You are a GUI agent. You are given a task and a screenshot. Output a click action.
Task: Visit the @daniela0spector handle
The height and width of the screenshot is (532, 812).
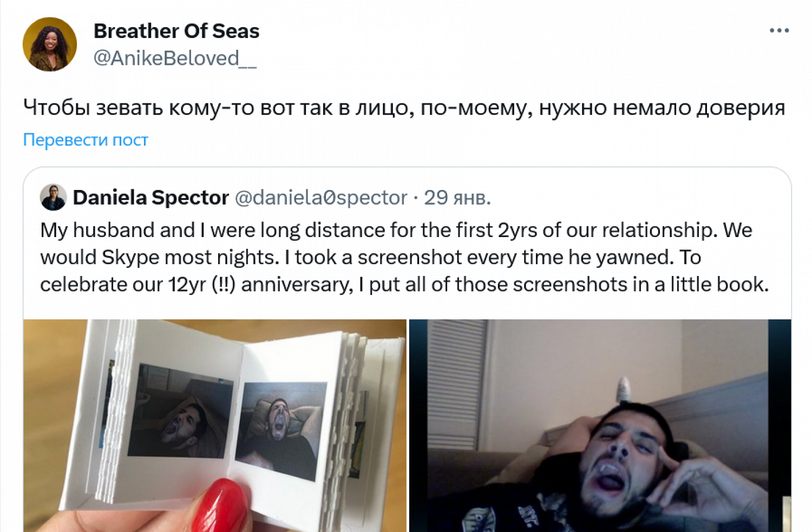[321, 198]
